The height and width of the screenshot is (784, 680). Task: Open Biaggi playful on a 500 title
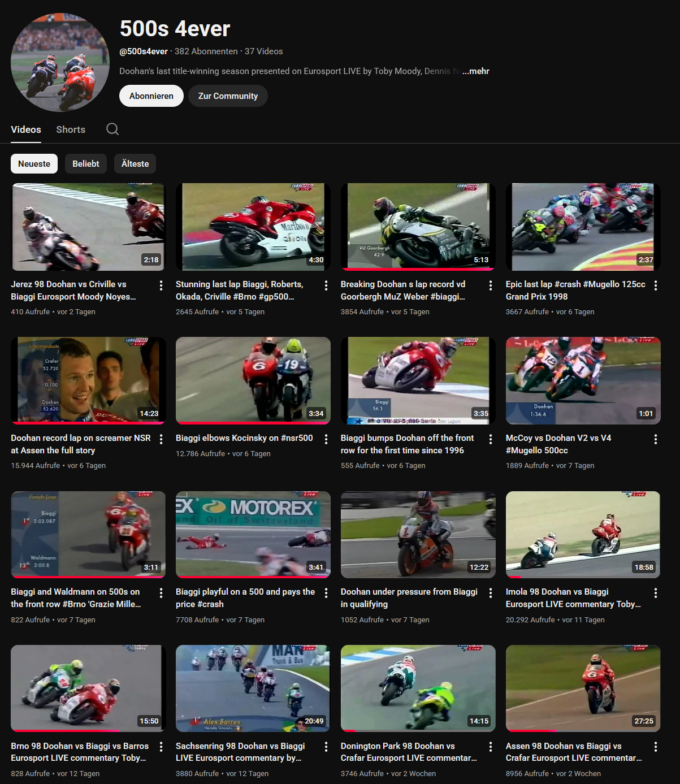(x=245, y=598)
